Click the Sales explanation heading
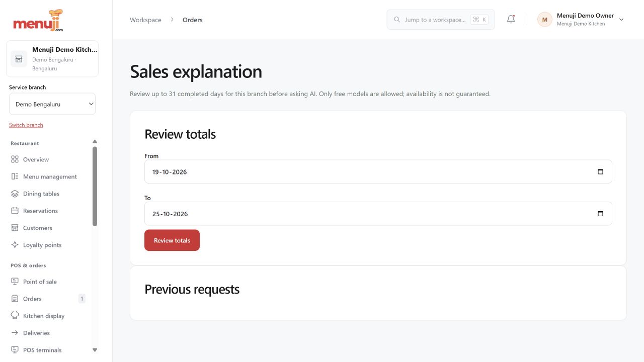This screenshot has height=362, width=644. tap(196, 71)
